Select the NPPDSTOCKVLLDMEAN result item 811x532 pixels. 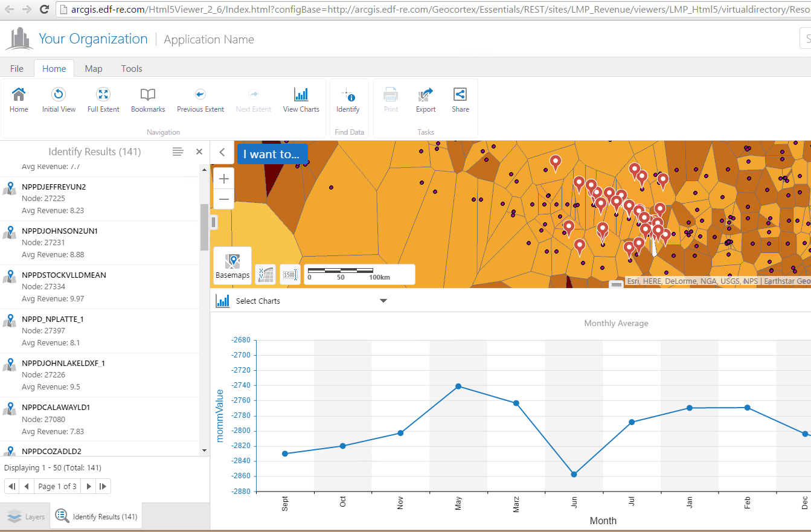coord(100,287)
